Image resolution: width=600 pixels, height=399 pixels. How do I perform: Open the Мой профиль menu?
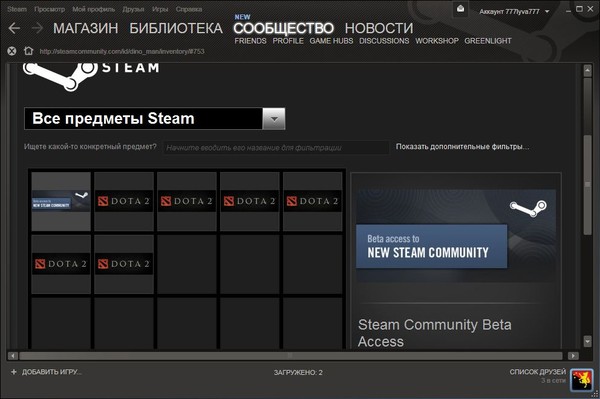pyautogui.click(x=93, y=9)
